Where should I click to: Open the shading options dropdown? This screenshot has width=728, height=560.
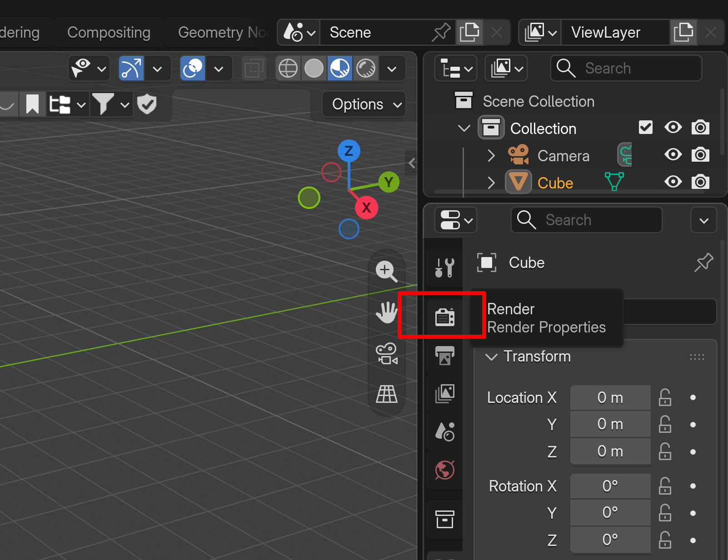tap(392, 69)
